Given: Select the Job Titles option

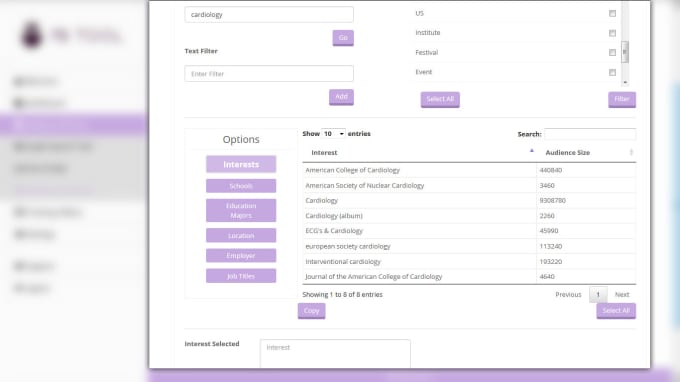Looking at the screenshot, I should click(241, 276).
